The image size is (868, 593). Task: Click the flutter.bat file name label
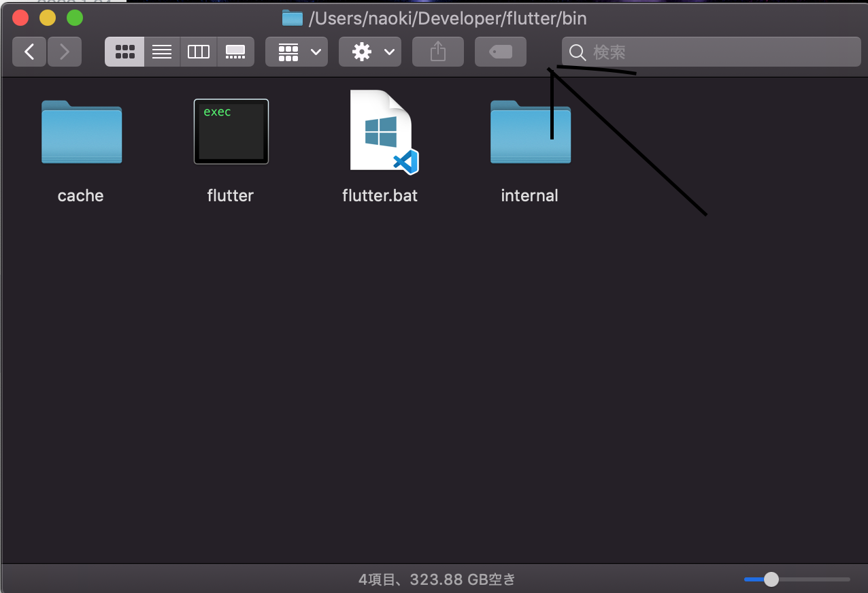pos(380,196)
